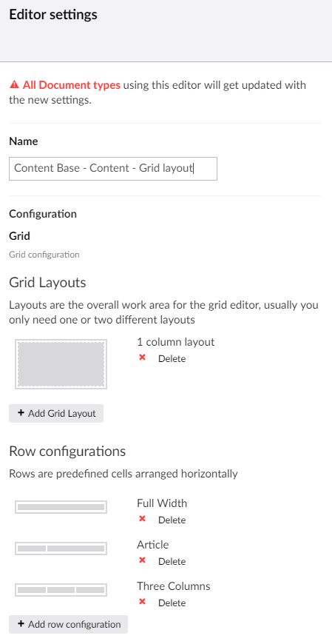Delete the 1 column layout

tap(172, 358)
